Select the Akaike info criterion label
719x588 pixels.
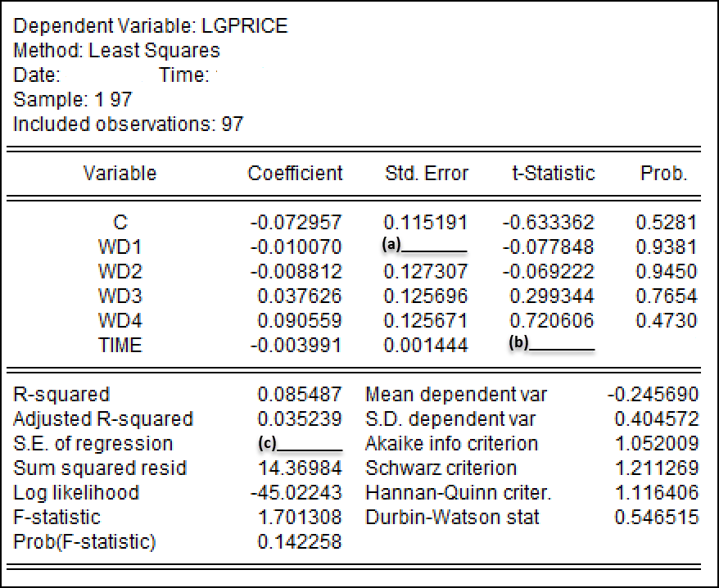point(451,444)
